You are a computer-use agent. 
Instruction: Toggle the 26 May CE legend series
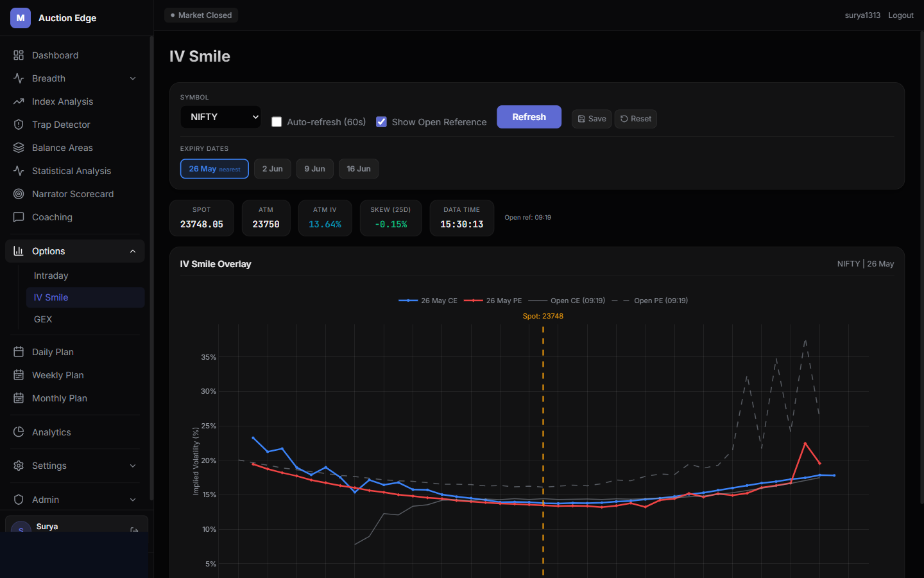(x=428, y=301)
